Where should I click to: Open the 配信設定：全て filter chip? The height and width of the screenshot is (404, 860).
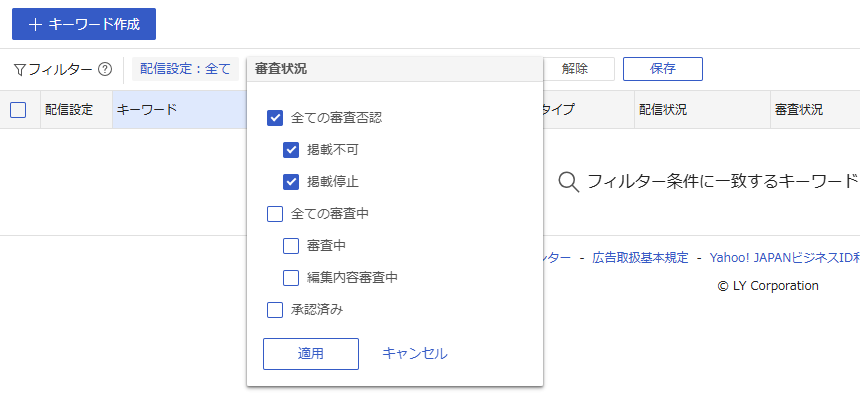185,69
